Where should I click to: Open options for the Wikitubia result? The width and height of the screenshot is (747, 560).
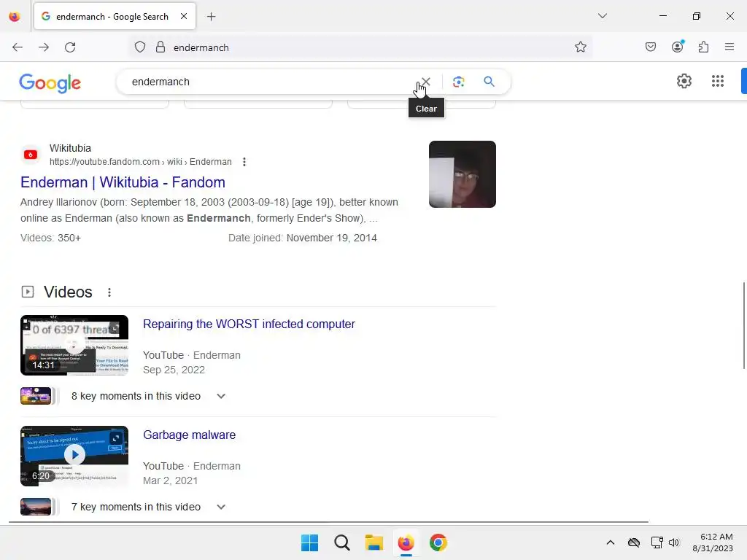pyautogui.click(x=244, y=162)
